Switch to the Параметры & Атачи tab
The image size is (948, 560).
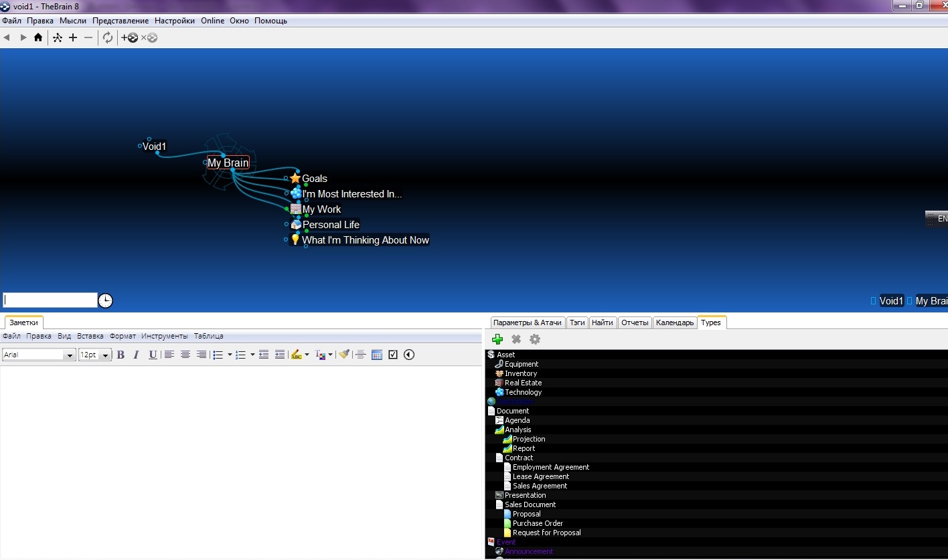tap(528, 322)
